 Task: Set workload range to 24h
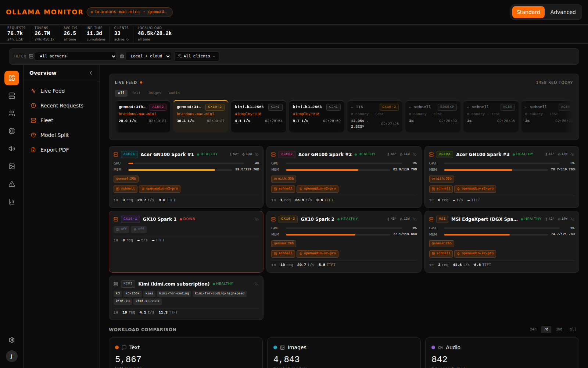click(533, 329)
